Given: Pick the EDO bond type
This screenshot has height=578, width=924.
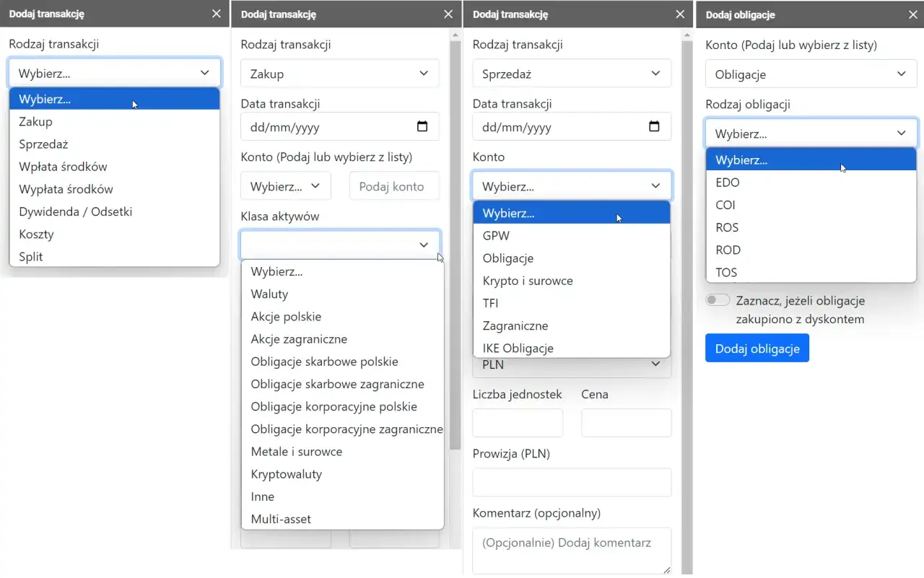Looking at the screenshot, I should (728, 183).
